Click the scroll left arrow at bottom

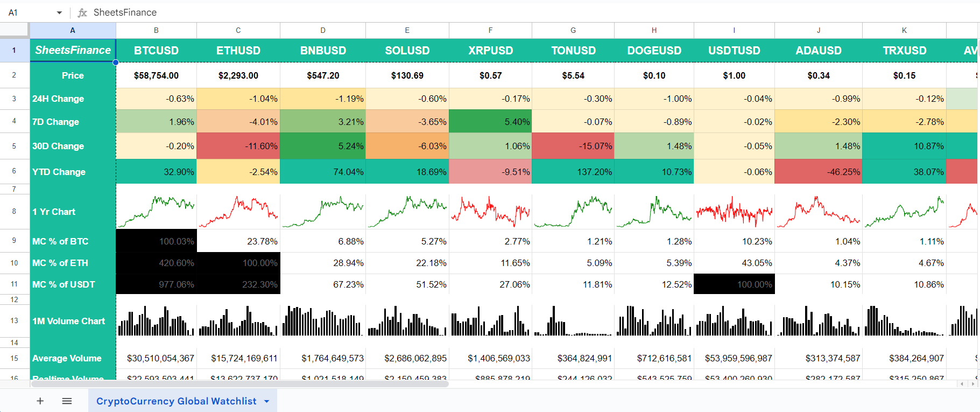click(963, 384)
